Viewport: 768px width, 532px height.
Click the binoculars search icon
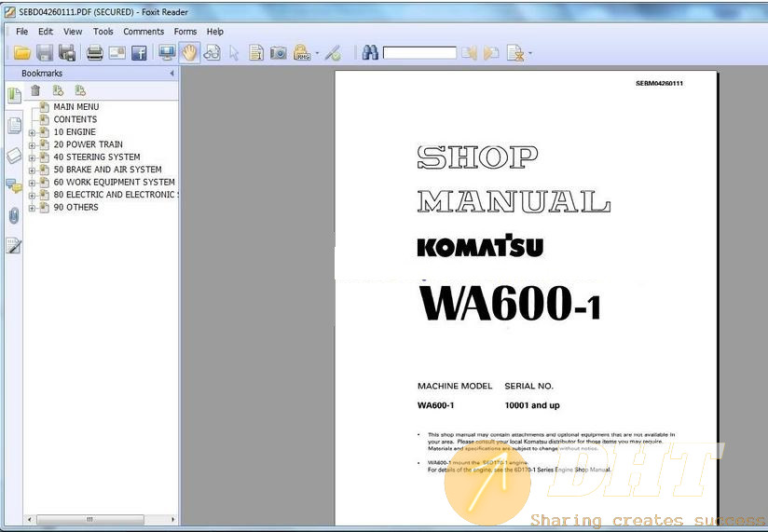tap(370, 52)
